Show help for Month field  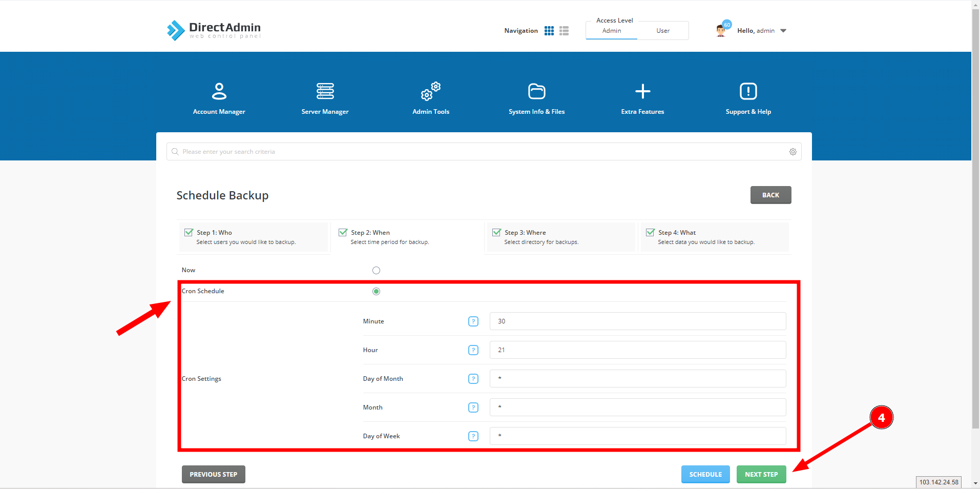point(473,407)
